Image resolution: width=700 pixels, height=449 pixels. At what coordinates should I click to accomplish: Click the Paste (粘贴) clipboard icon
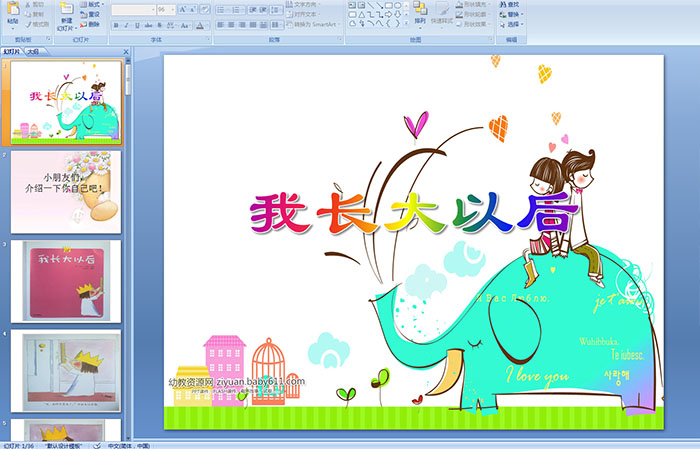(x=13, y=9)
